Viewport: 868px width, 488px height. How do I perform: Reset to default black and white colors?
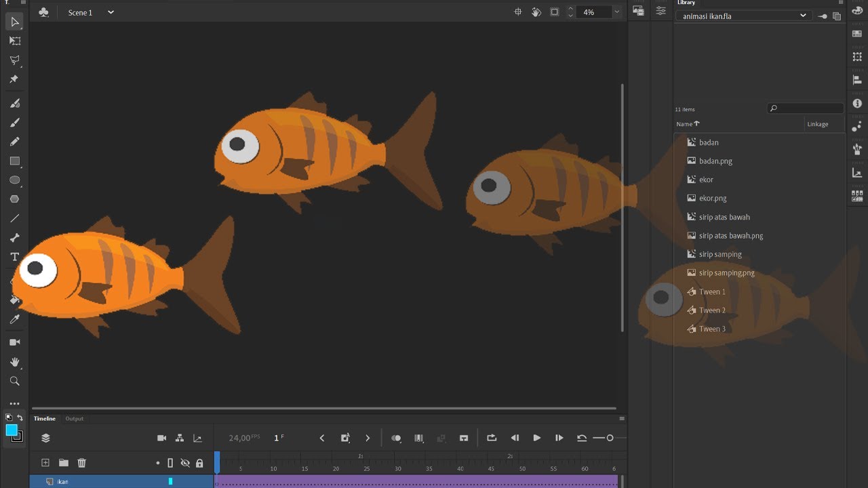click(9, 418)
